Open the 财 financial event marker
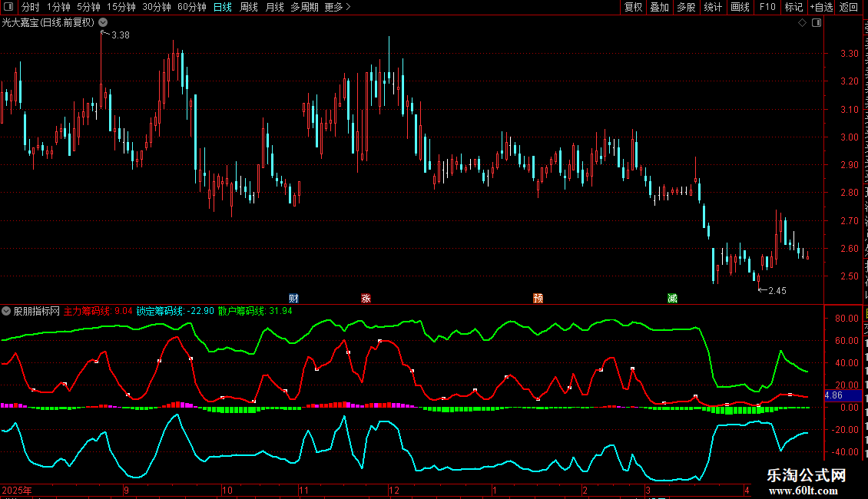Screen dimensions: 868x499 (x=294, y=298)
